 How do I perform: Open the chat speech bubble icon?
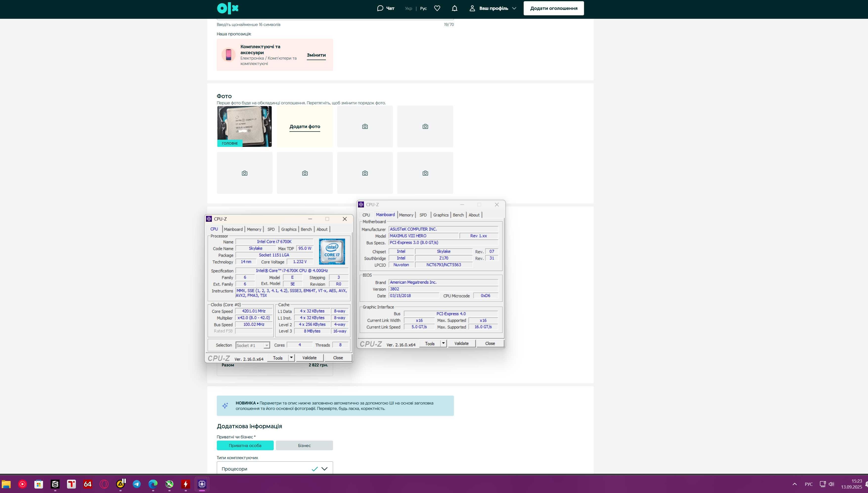[380, 8]
